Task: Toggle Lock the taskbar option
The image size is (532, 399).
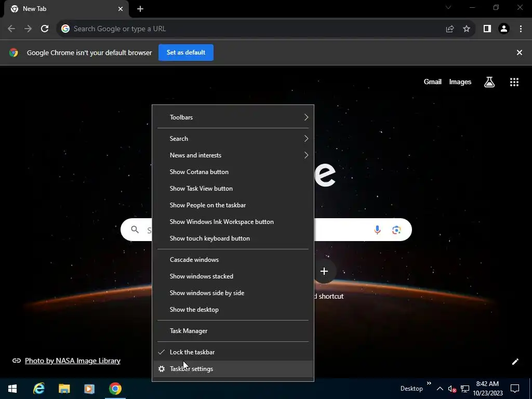Action: pos(233,352)
